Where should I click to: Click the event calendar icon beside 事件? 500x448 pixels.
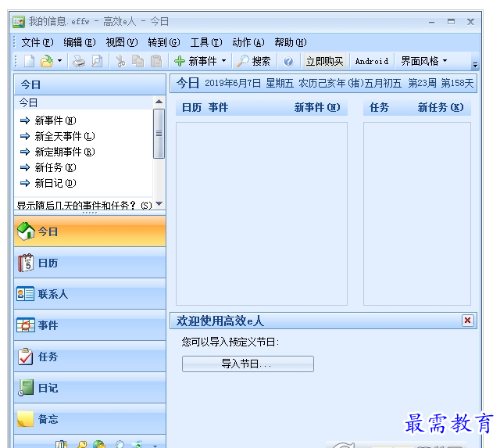coord(26,325)
